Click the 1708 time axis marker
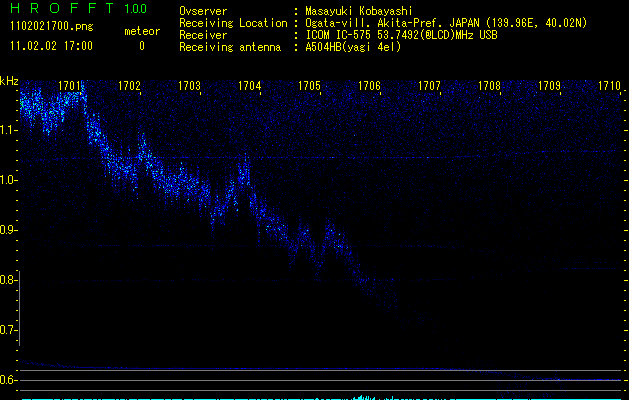The width and height of the screenshot is (629, 400). pos(489,86)
